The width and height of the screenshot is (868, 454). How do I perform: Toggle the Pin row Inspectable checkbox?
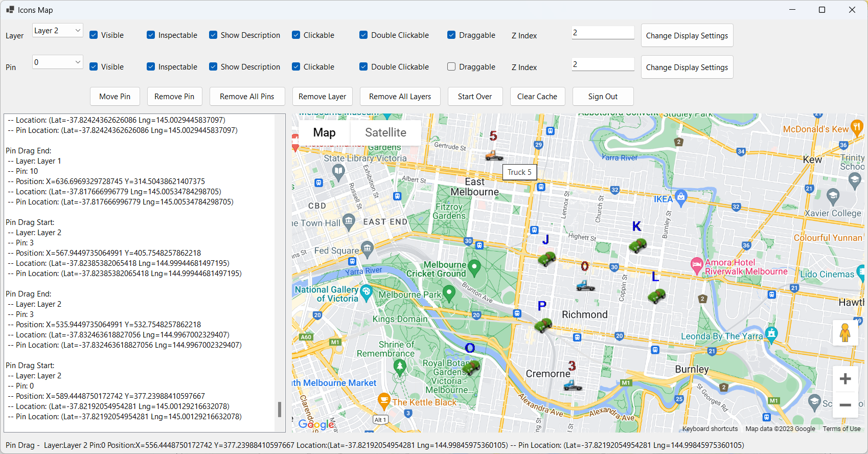pos(151,66)
